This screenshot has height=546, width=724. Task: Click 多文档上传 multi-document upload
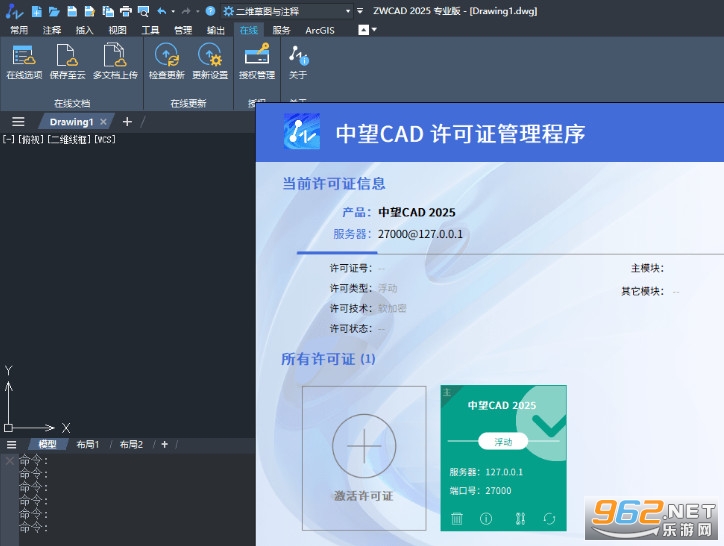pyautogui.click(x=115, y=61)
